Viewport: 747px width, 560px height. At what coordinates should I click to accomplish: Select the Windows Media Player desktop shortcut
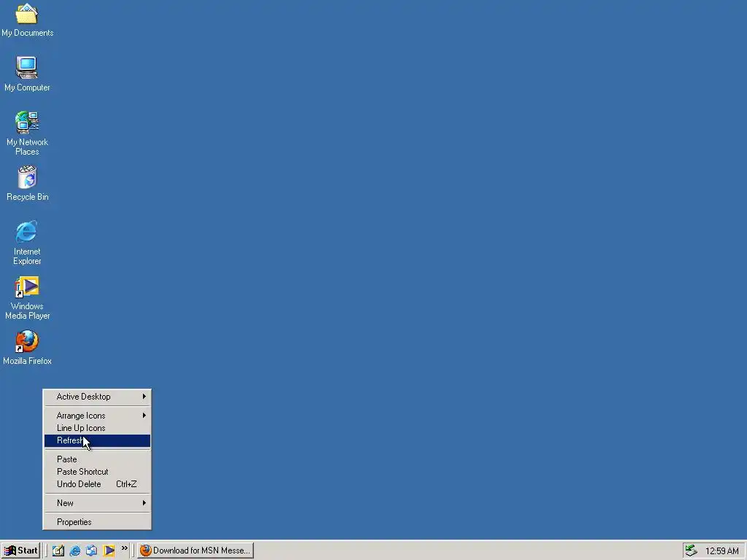[x=27, y=297]
